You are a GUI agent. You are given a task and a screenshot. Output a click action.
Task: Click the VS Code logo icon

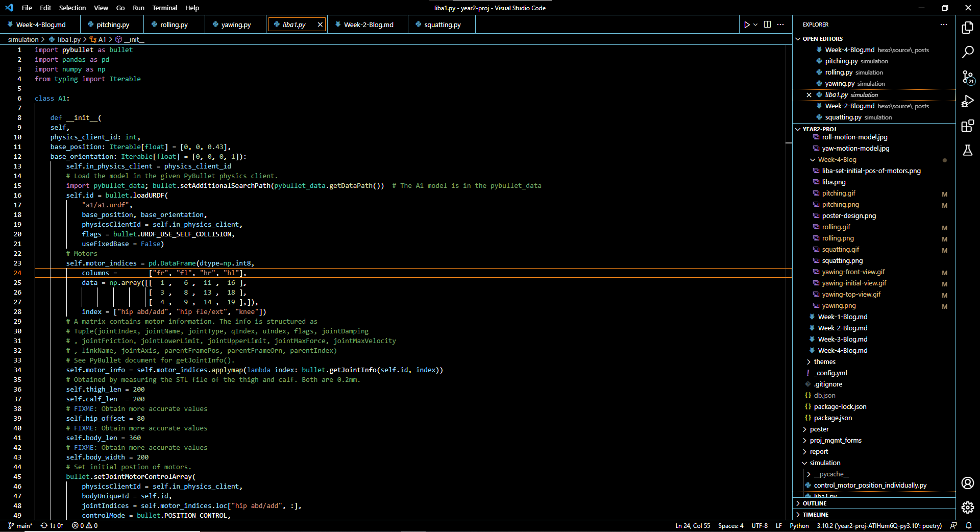point(9,8)
